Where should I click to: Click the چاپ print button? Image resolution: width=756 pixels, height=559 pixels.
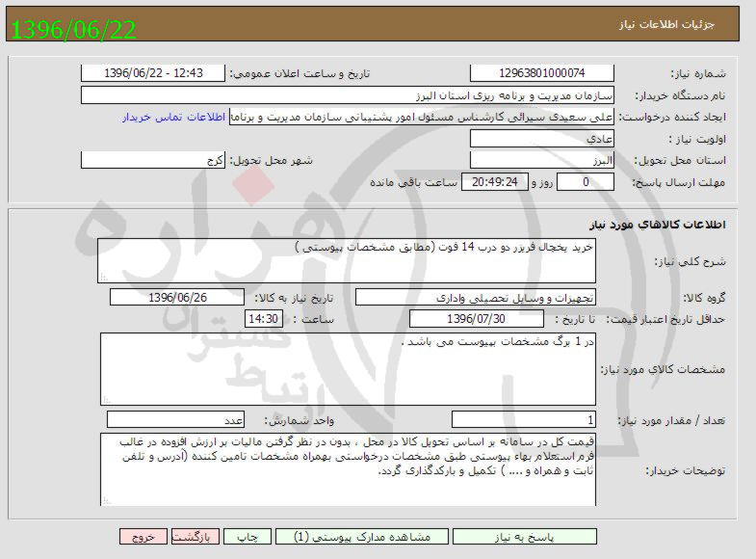[248, 537]
